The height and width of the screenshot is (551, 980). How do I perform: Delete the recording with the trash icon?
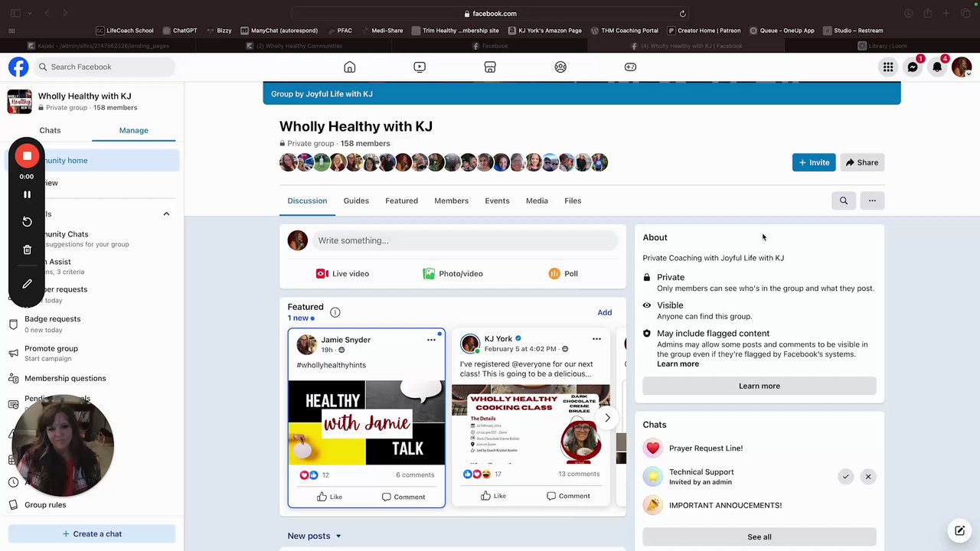pyautogui.click(x=27, y=249)
